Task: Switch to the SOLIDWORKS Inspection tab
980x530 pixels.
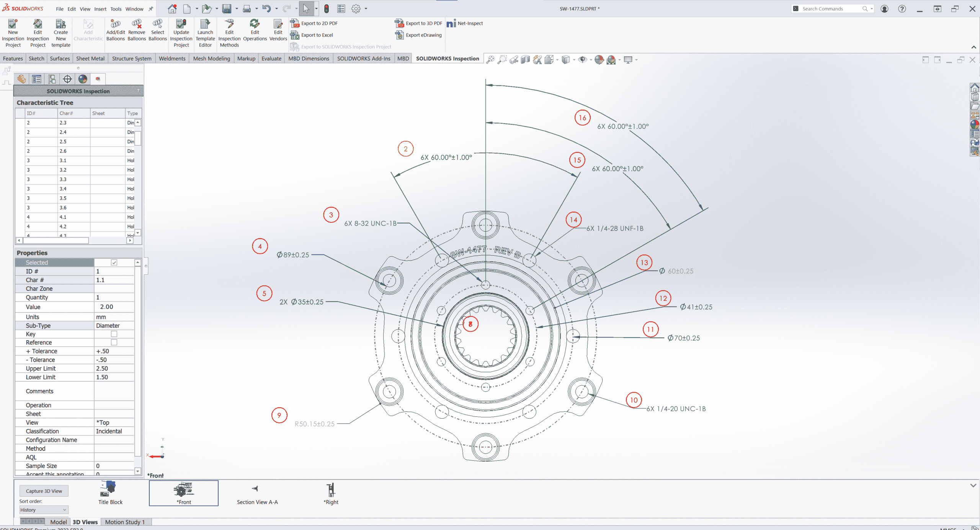Action: [448, 59]
